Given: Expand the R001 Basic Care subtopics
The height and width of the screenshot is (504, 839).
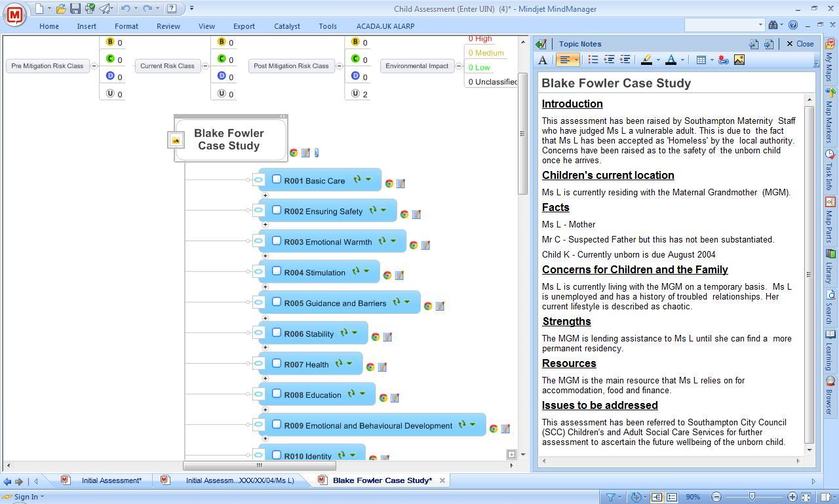Looking at the screenshot, I should (x=265, y=195).
